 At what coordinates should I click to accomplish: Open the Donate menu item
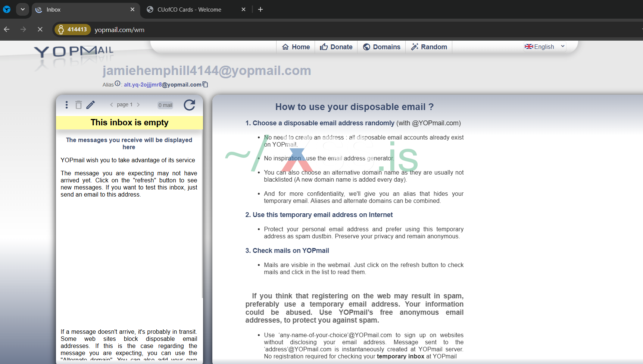click(336, 47)
